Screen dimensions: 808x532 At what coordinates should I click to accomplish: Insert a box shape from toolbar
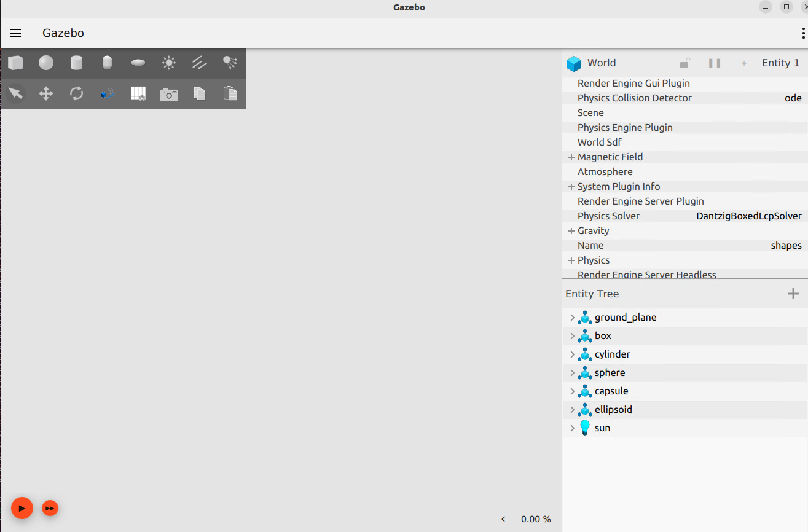click(15, 63)
